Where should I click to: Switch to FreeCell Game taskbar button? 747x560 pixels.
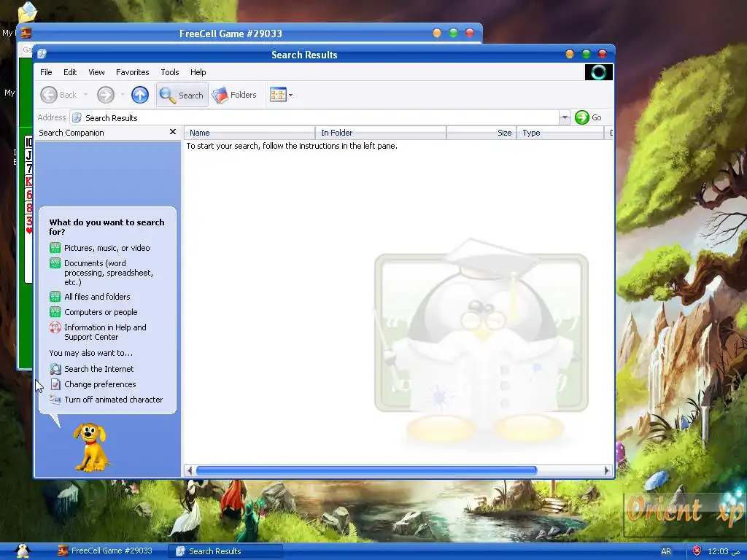click(x=106, y=551)
